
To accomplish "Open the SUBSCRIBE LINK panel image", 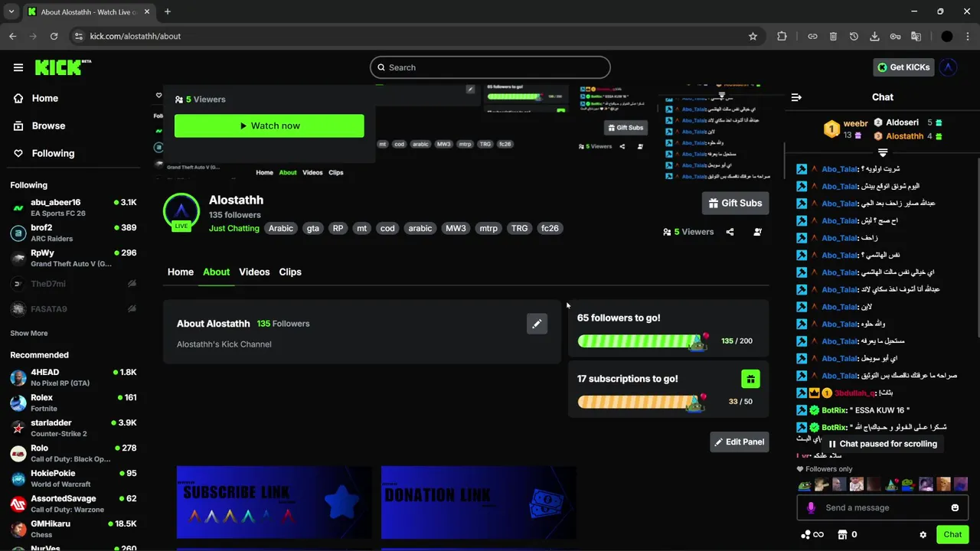I will pos(274,502).
